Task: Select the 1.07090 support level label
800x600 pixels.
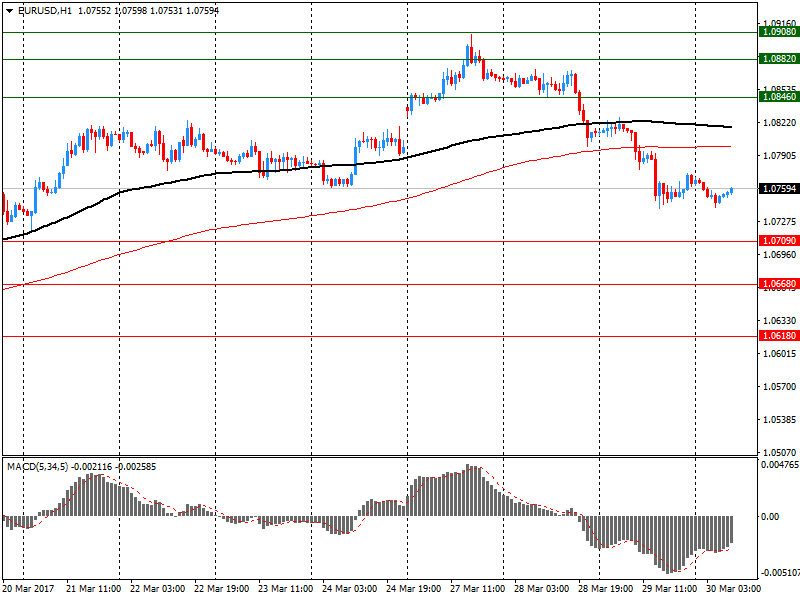Action: 779,240
